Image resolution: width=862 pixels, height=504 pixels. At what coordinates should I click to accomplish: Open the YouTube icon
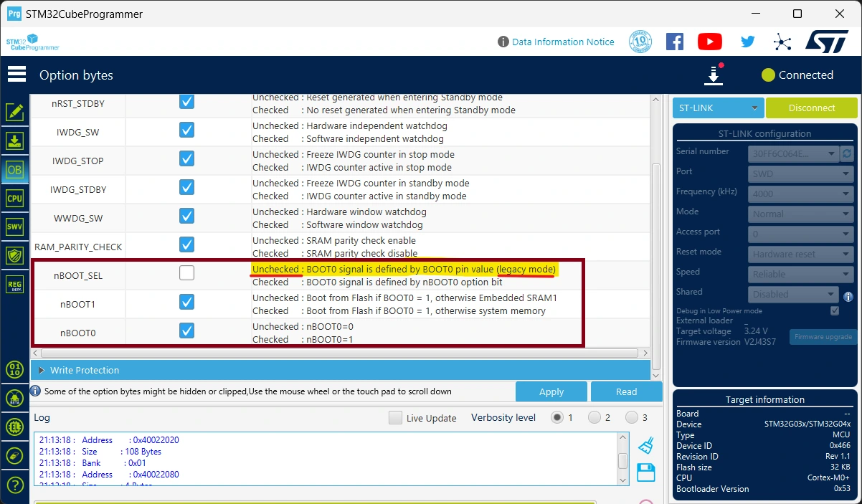pyautogui.click(x=710, y=42)
